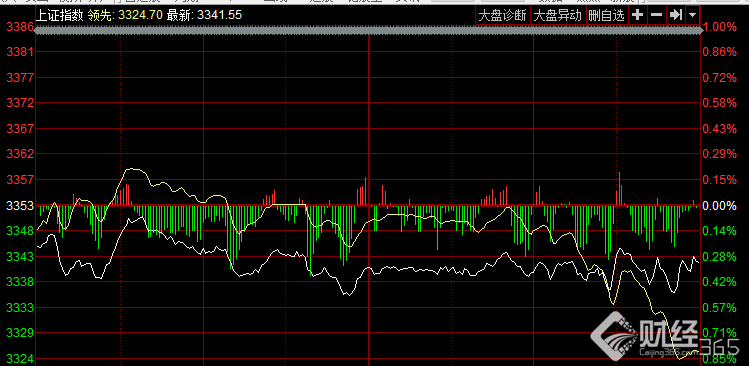Click the 上证指数 index title
Image resolution: width=749 pixels, height=366 pixels.
point(60,15)
